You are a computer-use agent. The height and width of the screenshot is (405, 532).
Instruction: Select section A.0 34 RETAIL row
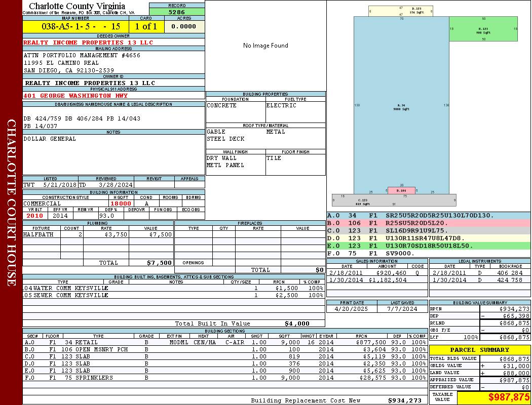pyautogui.click(x=225, y=342)
